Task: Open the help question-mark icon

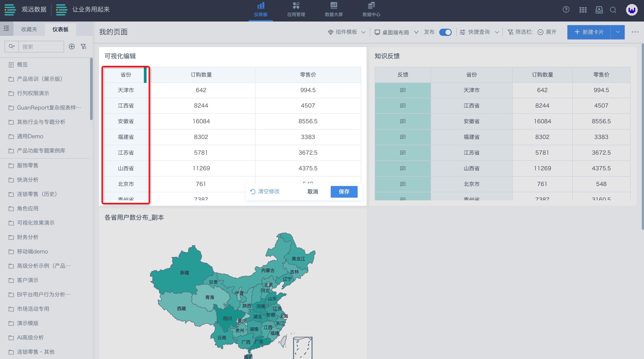Action: coord(566,10)
